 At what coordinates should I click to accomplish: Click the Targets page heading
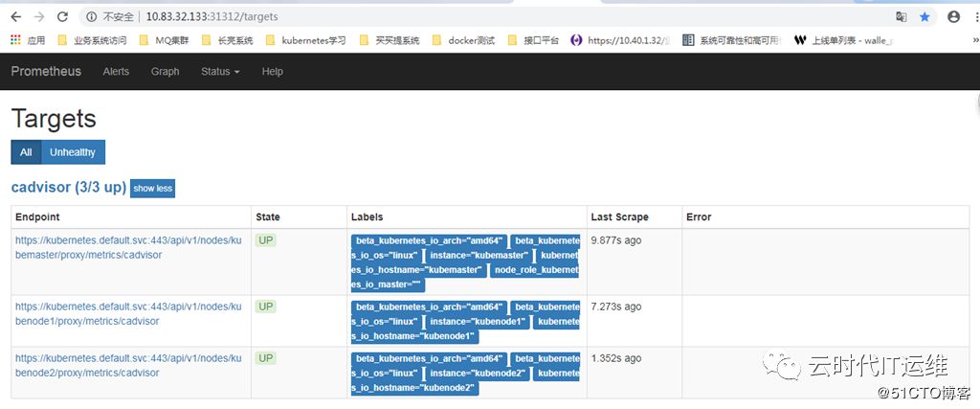pyautogui.click(x=54, y=119)
